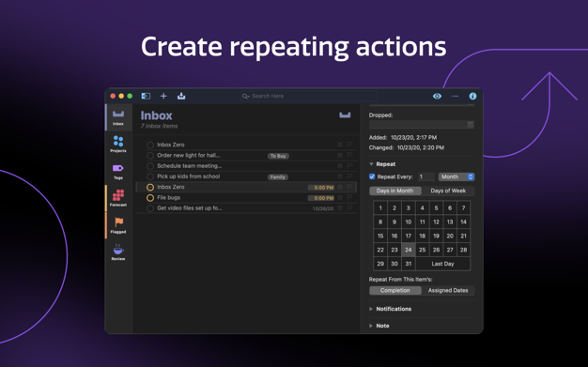Open the Month repeat interval dropdown
Screen dimensions: 588x367
pyautogui.click(x=456, y=176)
